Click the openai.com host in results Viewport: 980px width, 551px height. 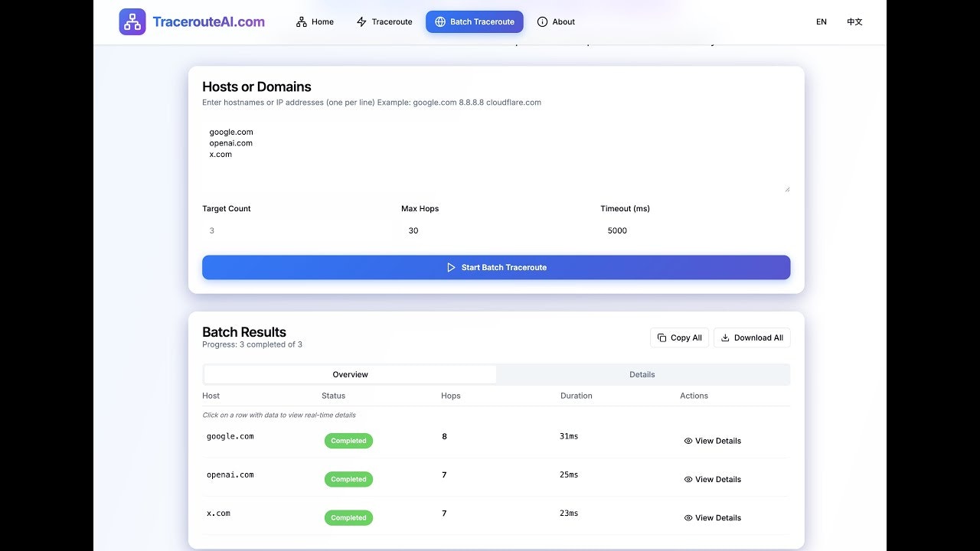[230, 474]
